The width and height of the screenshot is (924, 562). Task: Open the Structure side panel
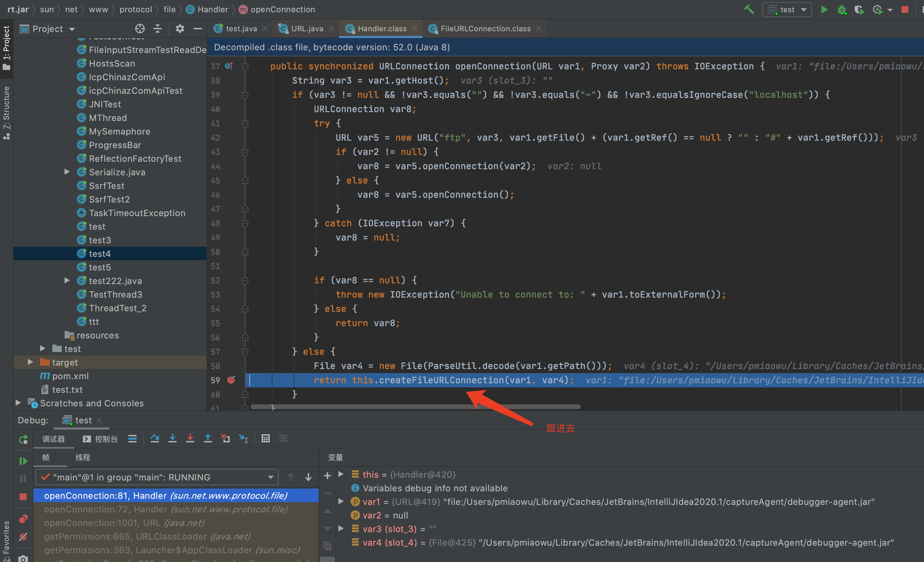point(6,112)
